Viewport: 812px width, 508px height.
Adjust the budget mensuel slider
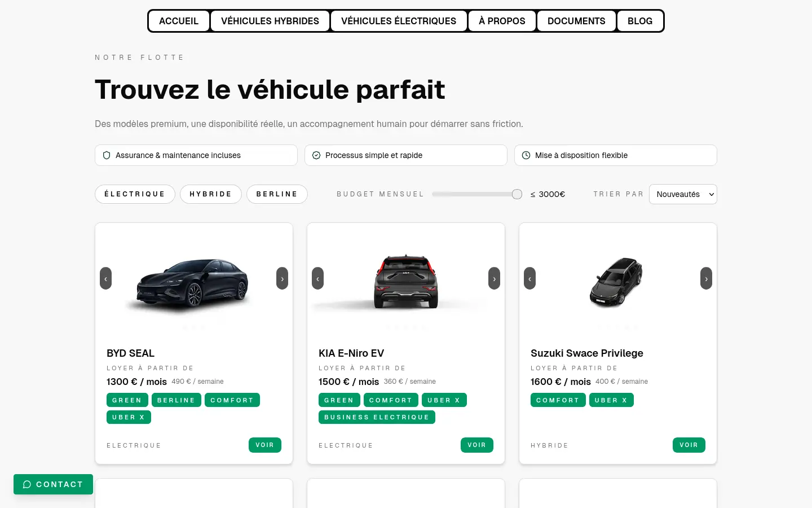point(517,194)
